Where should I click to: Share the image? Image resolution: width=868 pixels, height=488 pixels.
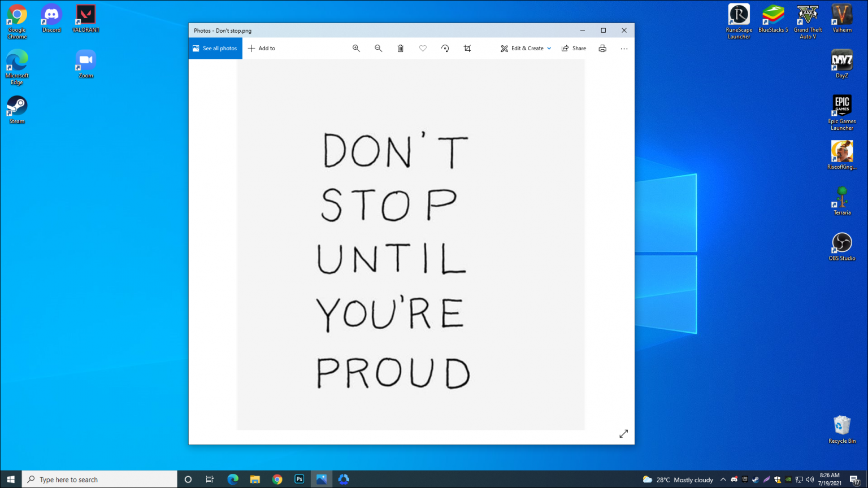[574, 48]
